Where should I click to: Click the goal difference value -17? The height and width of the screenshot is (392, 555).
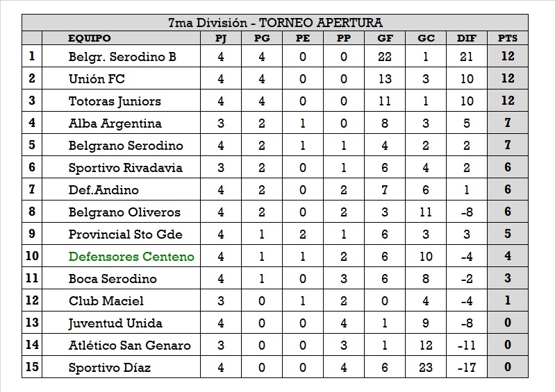(467, 368)
